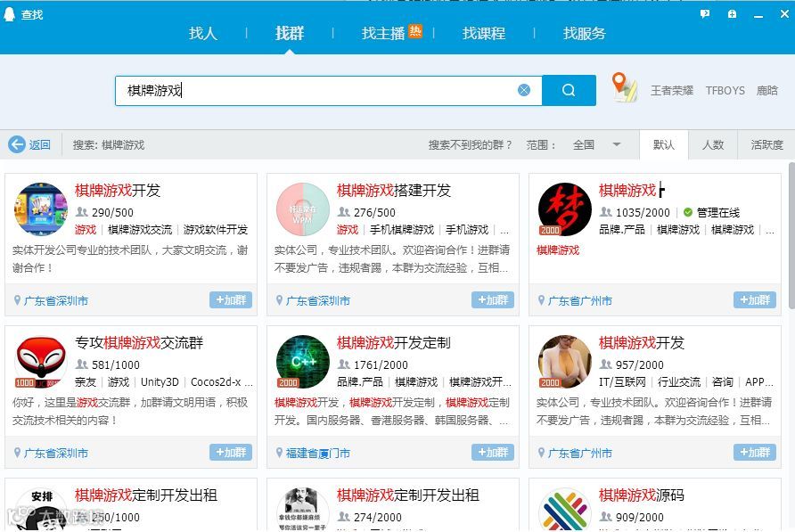The width and height of the screenshot is (795, 532).
Task: Click the QQ penguin logo icon
Action: (9, 14)
